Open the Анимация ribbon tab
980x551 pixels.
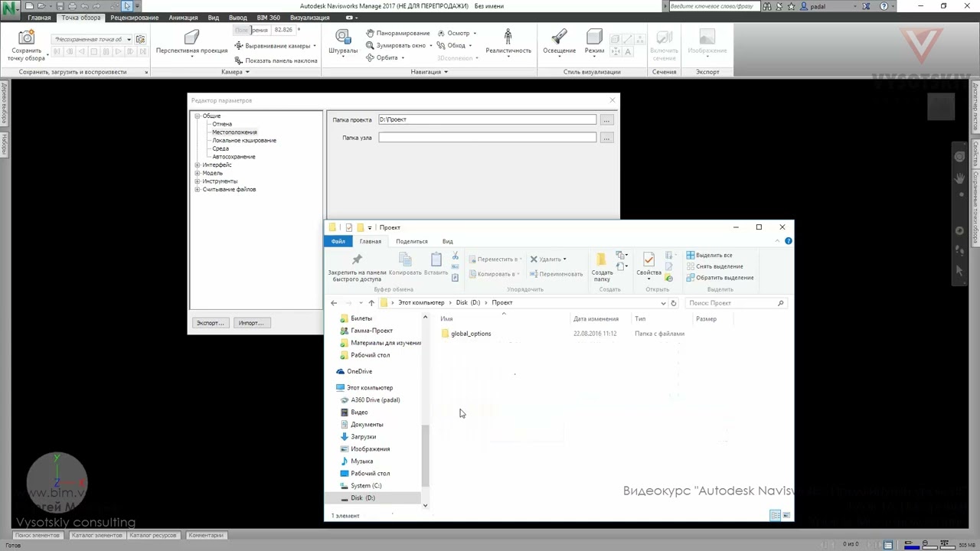[x=183, y=18]
